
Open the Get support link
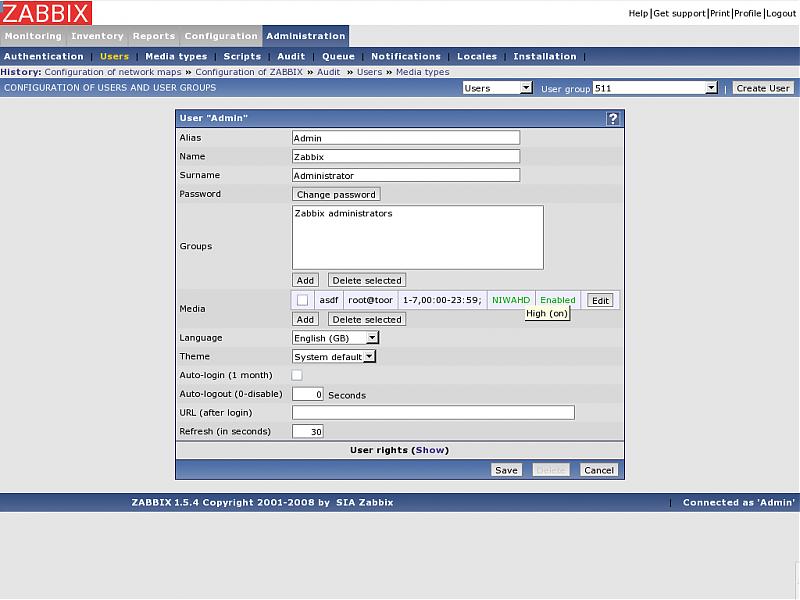[679, 13]
